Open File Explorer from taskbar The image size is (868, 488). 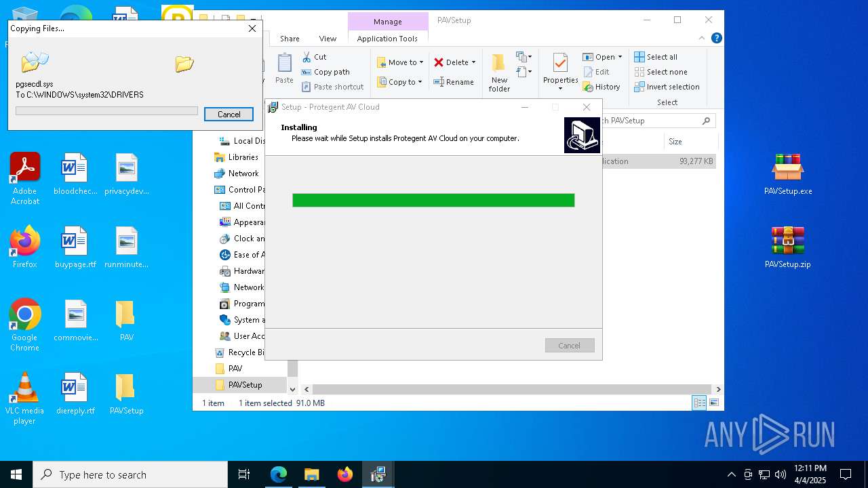pyautogui.click(x=312, y=474)
